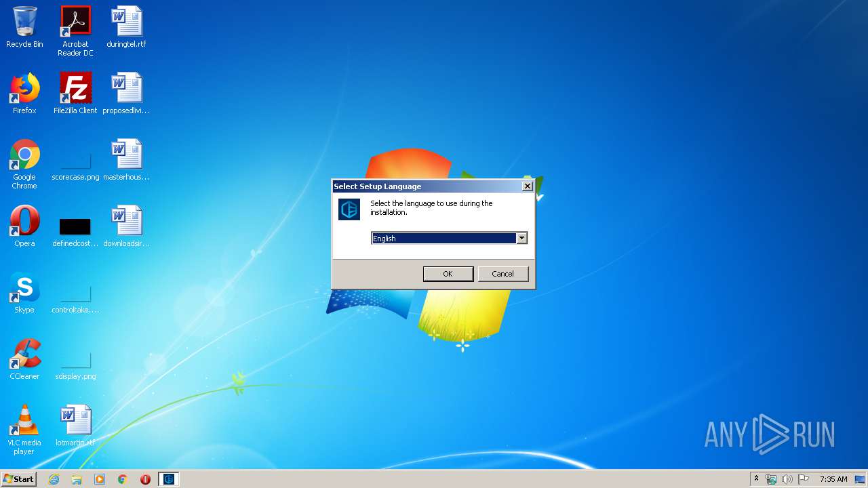Open Internet Explorer from the taskbar
This screenshot has width=868, height=488.
(x=54, y=479)
